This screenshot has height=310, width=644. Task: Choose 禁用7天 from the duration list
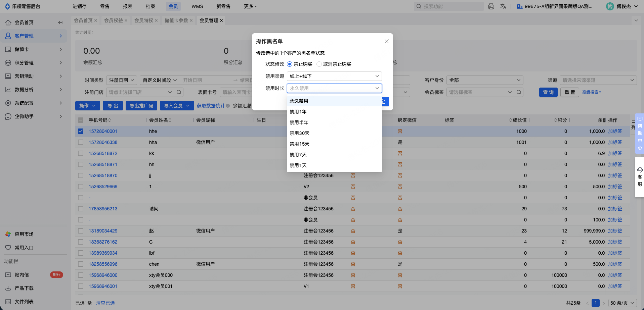[x=334, y=155]
